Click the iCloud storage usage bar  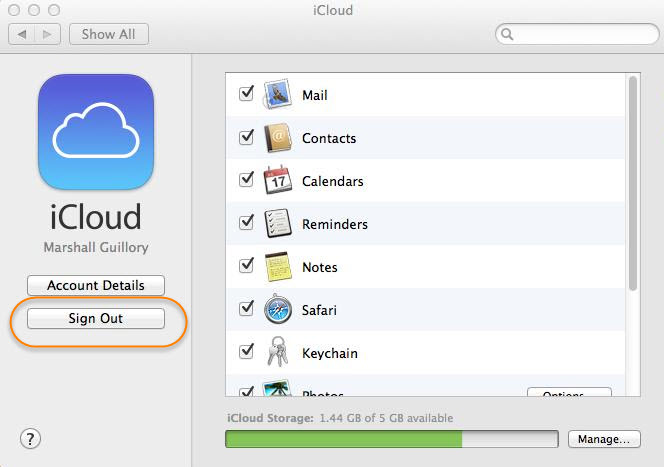392,439
